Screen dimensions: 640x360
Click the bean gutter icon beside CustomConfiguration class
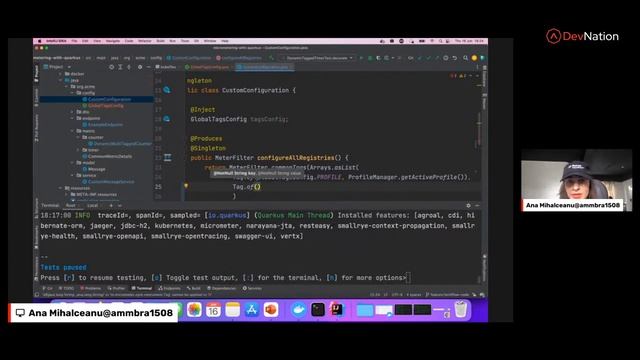(x=167, y=90)
